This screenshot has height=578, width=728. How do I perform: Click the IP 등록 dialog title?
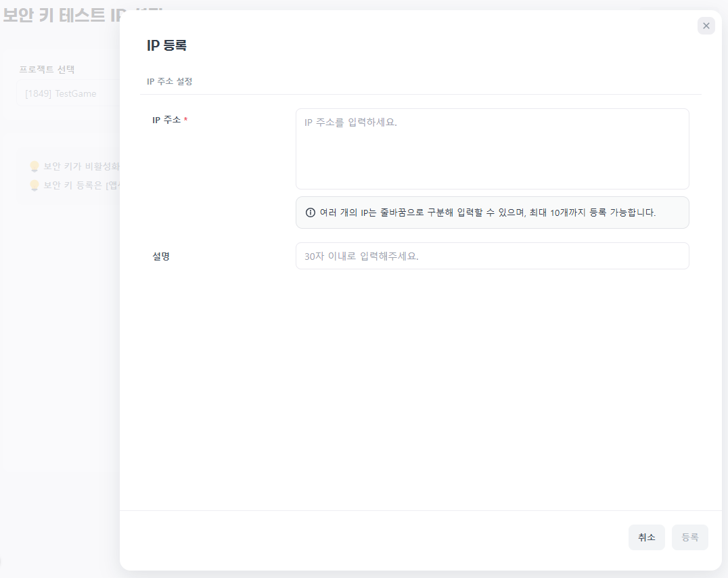tap(166, 45)
